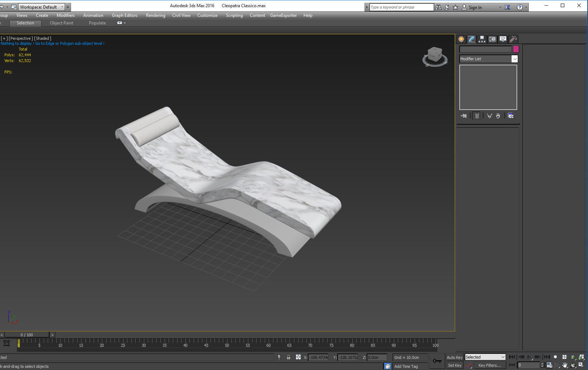The height and width of the screenshot is (370, 588).
Task: Click Remove Modifier from stack icon
Action: pyautogui.click(x=498, y=116)
